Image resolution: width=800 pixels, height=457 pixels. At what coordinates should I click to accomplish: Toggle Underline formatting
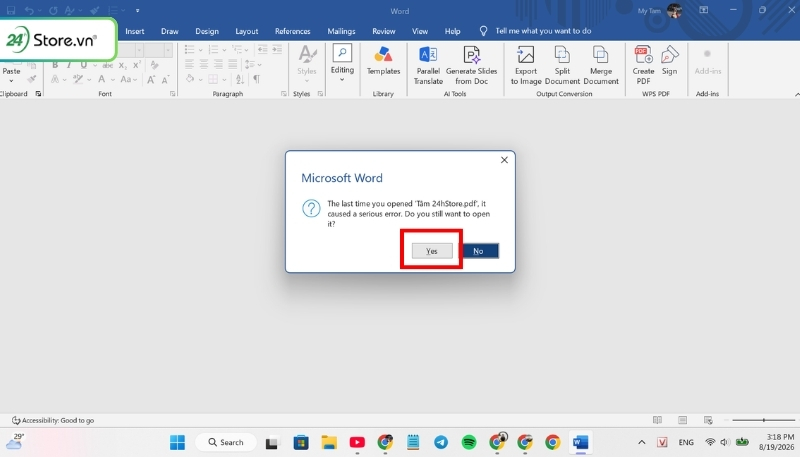(83, 65)
